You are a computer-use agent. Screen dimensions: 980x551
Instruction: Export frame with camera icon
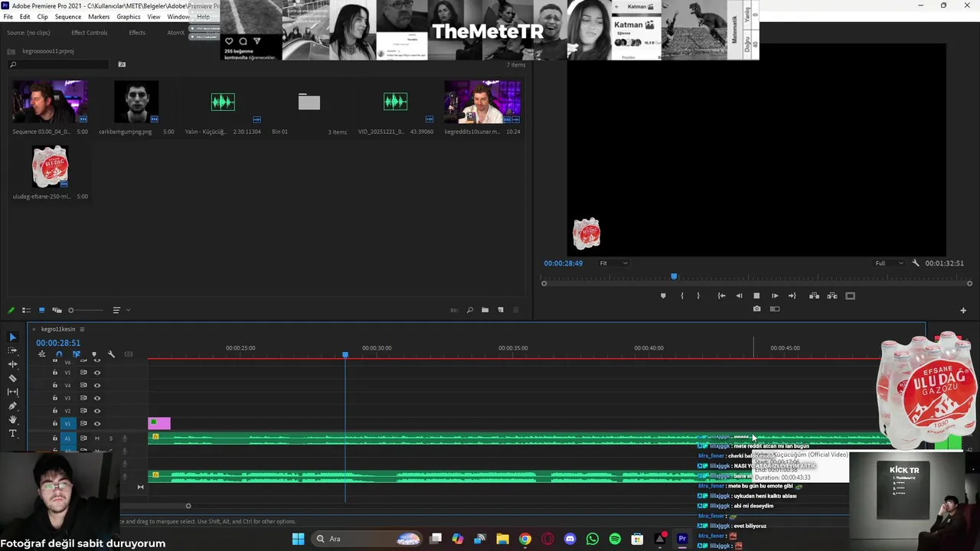point(756,309)
